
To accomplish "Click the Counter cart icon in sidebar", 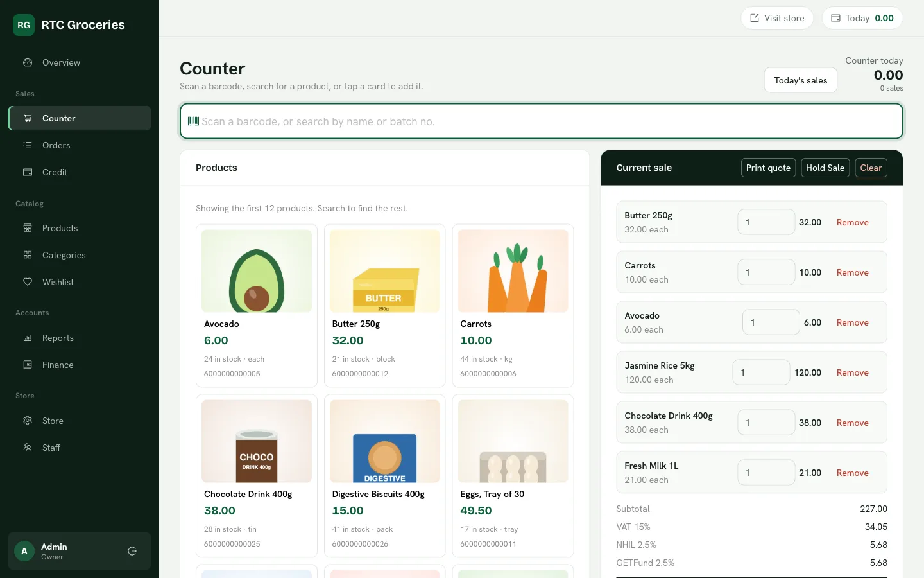I will pyautogui.click(x=28, y=118).
